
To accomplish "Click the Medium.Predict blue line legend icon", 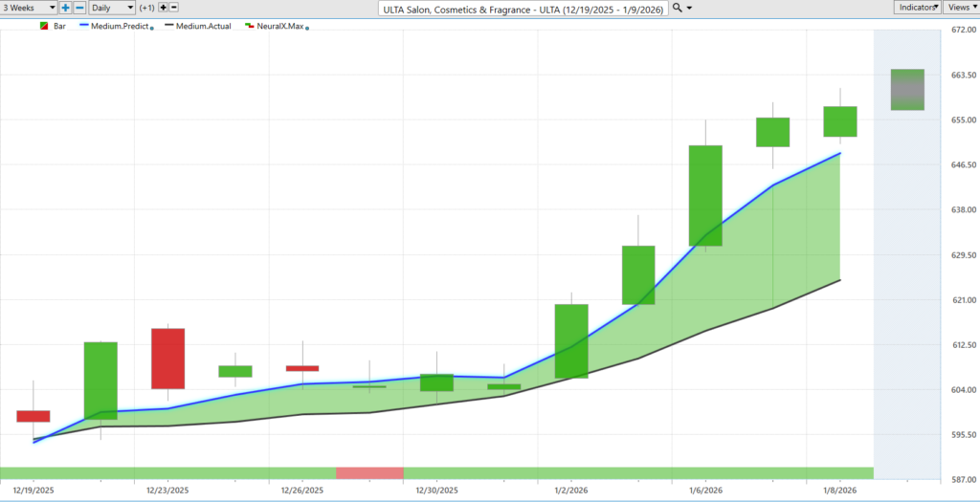I will [x=86, y=26].
